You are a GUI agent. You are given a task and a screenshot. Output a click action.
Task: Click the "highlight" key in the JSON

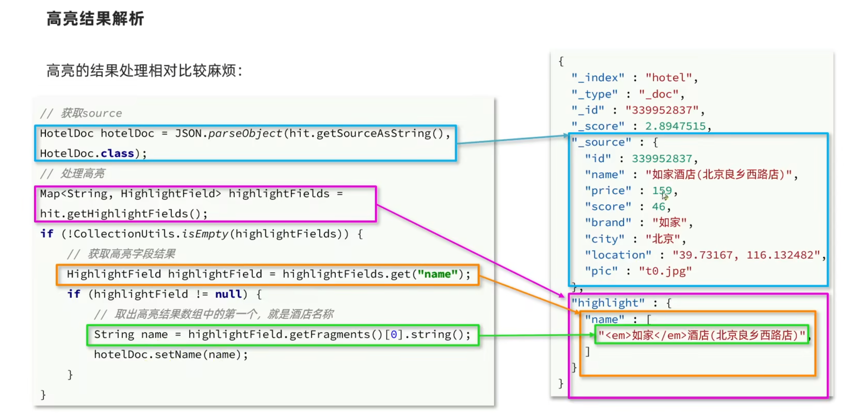point(608,303)
